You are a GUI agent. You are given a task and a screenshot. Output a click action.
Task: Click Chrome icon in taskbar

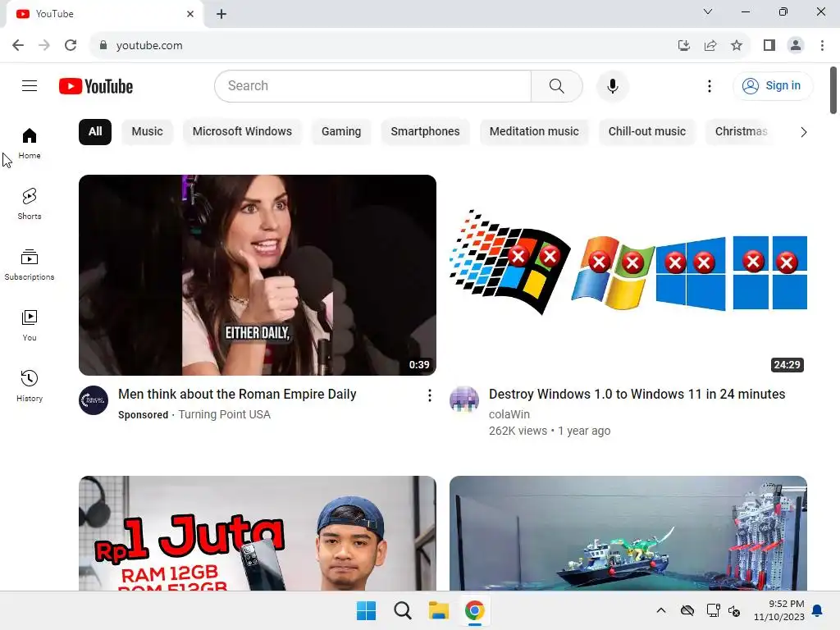475,610
